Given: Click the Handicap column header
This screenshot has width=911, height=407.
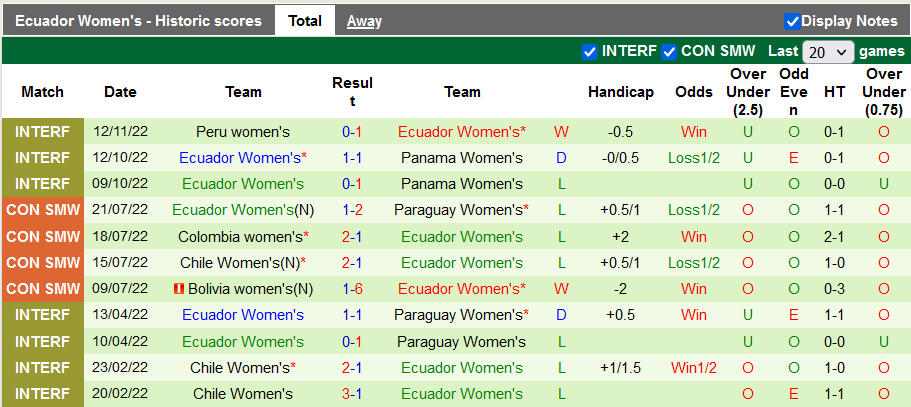Looking at the screenshot, I should [x=620, y=92].
